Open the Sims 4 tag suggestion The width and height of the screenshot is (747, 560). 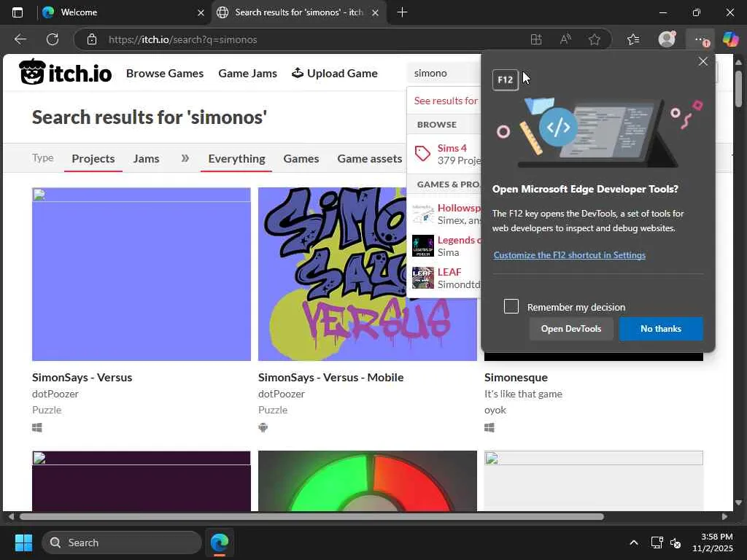(x=452, y=148)
